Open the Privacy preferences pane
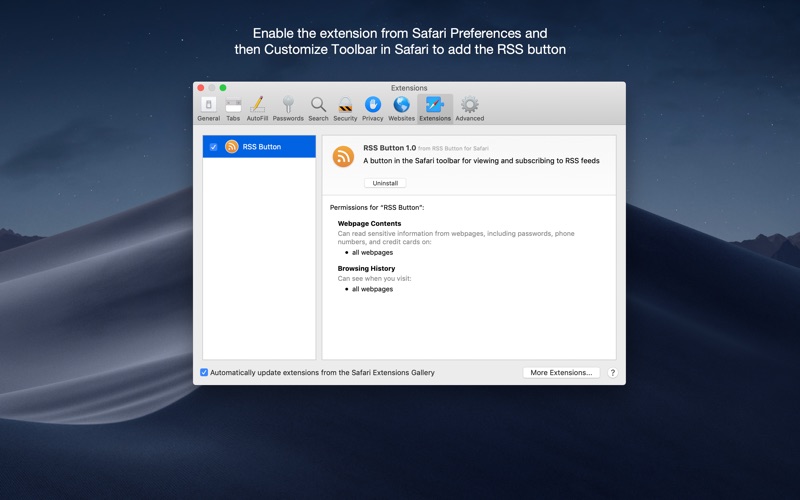 pyautogui.click(x=372, y=109)
